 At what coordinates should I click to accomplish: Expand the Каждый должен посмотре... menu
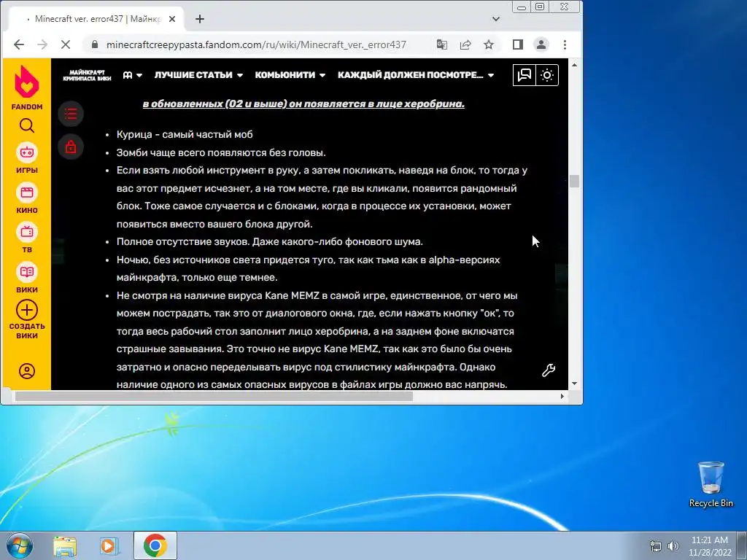pos(416,75)
